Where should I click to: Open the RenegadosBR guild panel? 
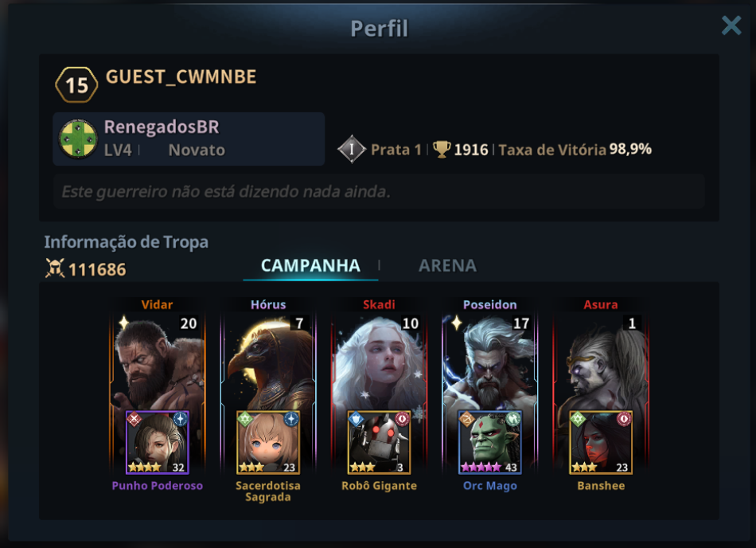point(189,139)
